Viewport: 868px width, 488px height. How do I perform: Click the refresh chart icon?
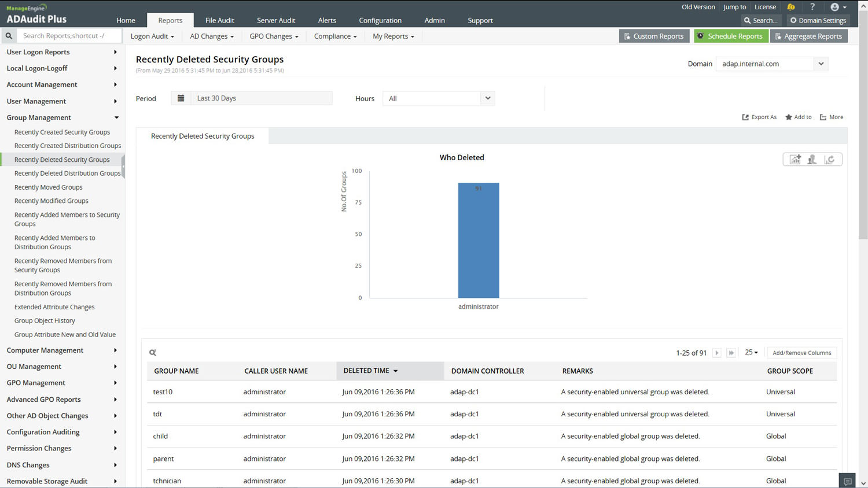(829, 160)
